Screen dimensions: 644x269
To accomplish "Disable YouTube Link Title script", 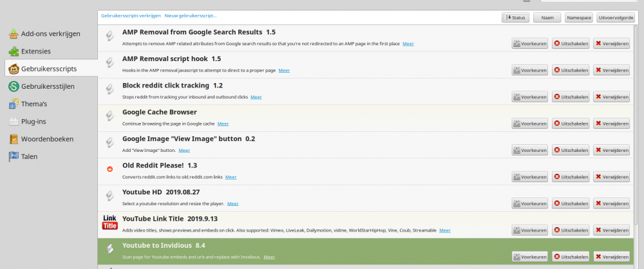I will coord(571,230).
